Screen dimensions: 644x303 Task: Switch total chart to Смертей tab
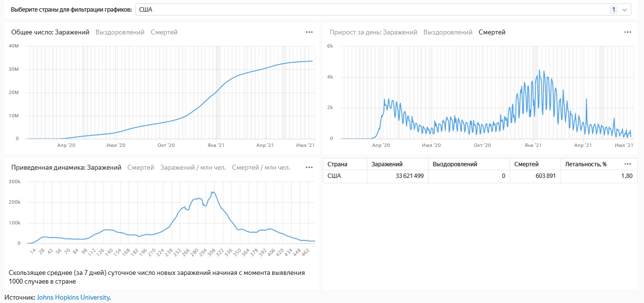164,32
